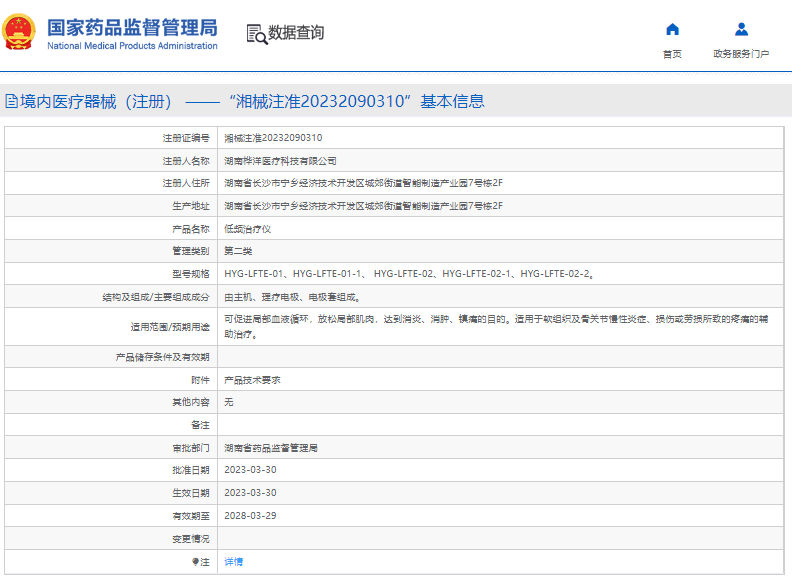Click the 变更情况 row label
Viewport: 792px width, 580px height.
[x=190, y=539]
